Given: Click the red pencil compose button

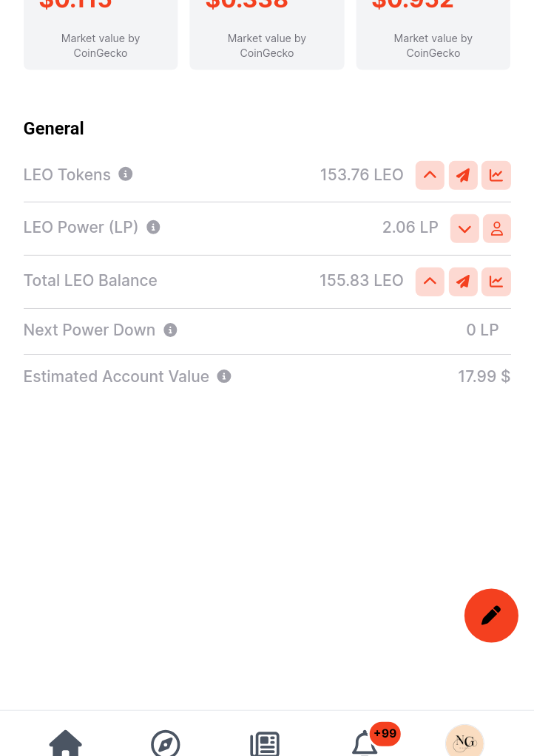Looking at the screenshot, I should point(491,616).
